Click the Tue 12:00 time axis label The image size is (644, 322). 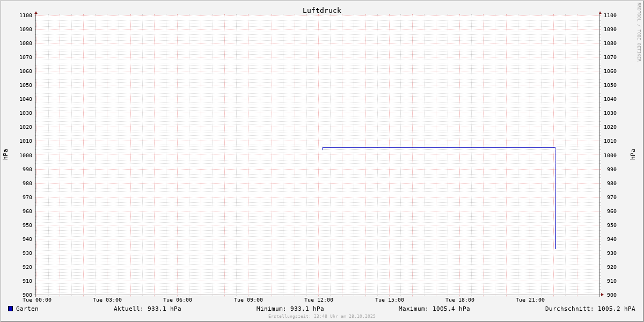tap(318, 300)
